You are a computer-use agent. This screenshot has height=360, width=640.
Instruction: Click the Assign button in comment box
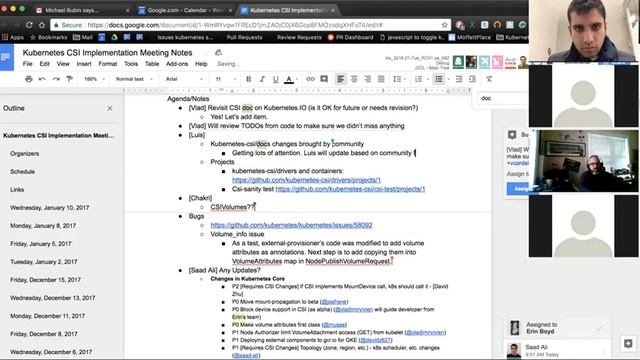click(x=518, y=189)
